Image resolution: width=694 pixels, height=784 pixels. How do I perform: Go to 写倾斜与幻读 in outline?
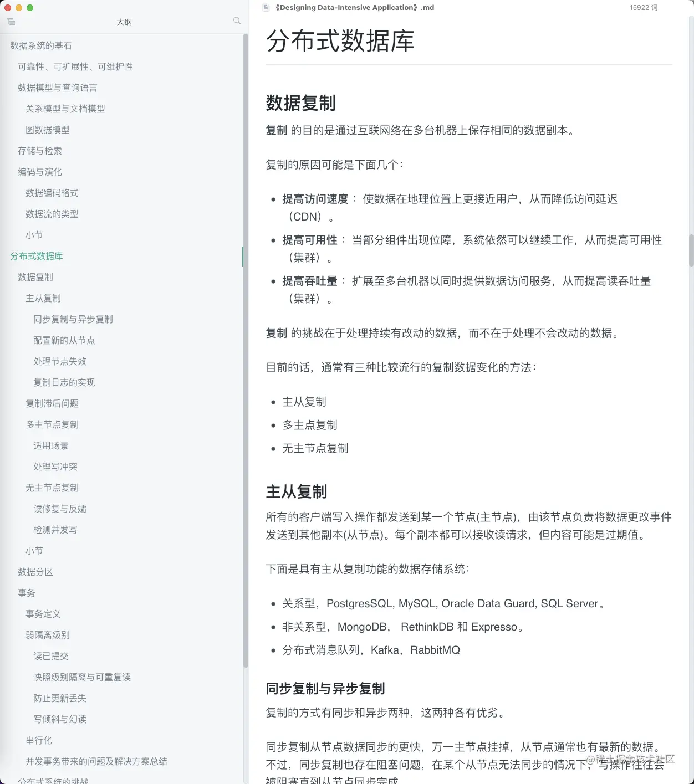tap(60, 719)
